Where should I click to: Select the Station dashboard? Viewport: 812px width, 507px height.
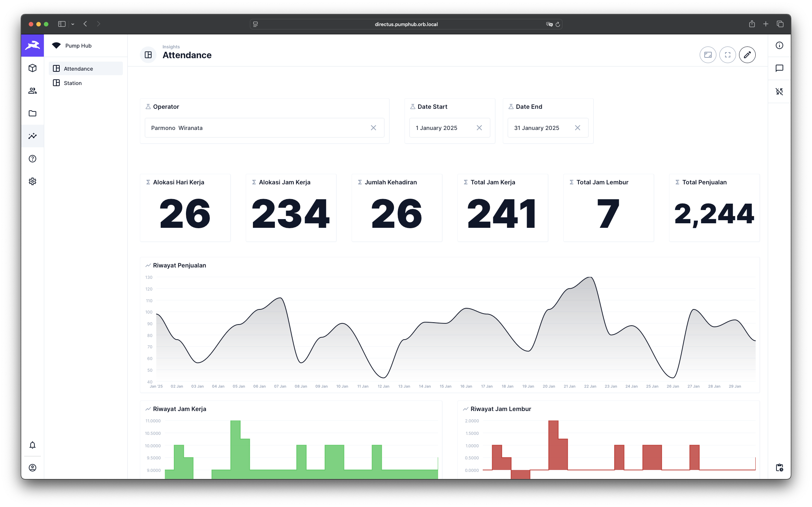coord(73,83)
